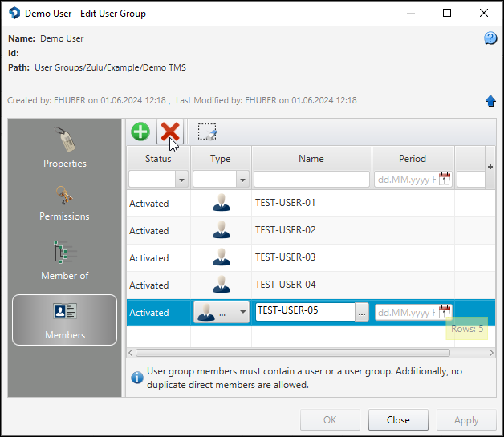504x437 pixels.
Task: Click the OK button
Action: (x=330, y=420)
